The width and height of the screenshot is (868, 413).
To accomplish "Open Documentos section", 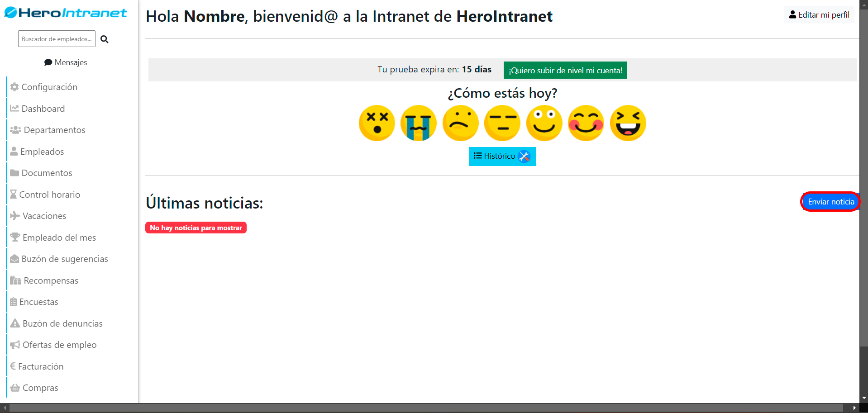I will [x=41, y=173].
